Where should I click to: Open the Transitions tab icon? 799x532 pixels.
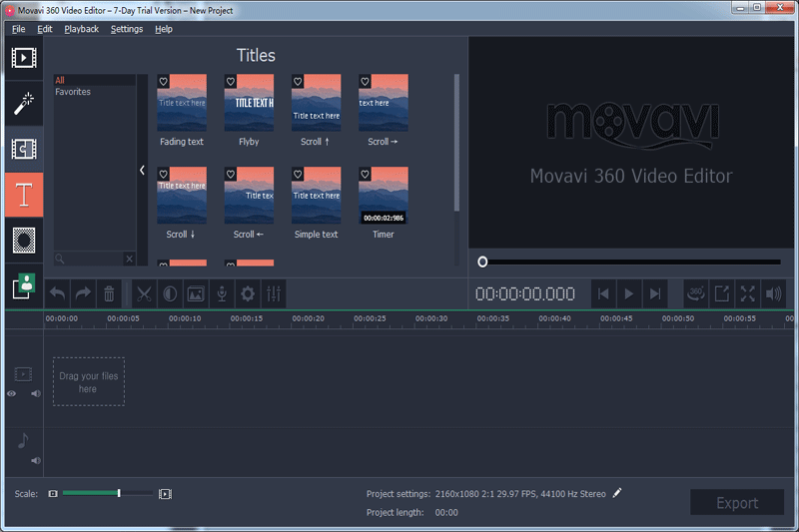coord(24,149)
